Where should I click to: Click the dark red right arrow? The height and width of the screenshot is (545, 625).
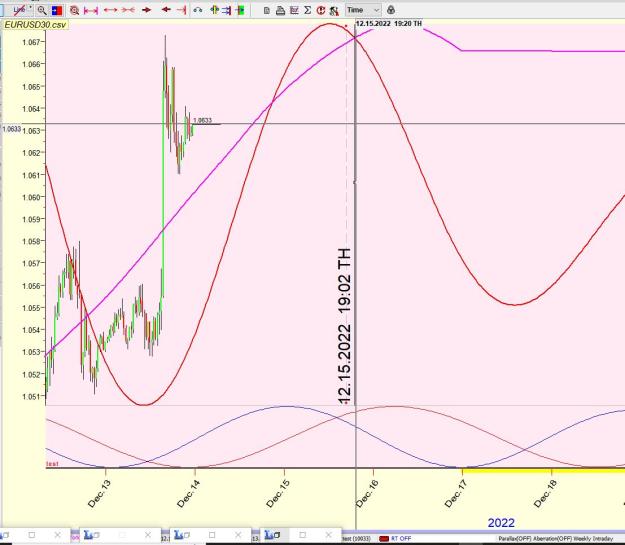click(x=147, y=10)
